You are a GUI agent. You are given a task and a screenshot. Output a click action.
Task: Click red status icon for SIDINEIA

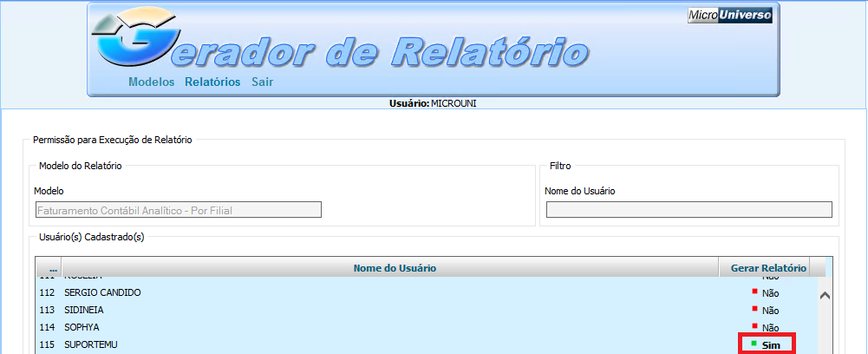(x=754, y=309)
